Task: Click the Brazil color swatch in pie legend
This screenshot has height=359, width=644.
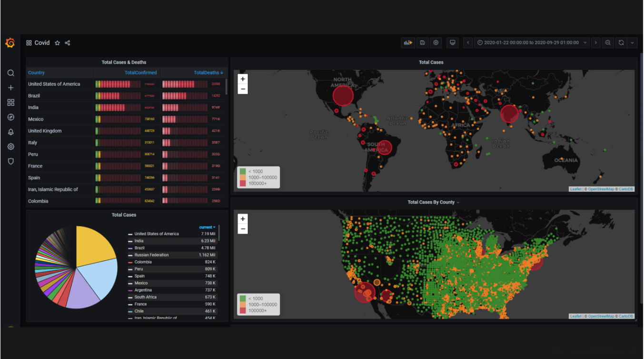Action: click(130, 248)
